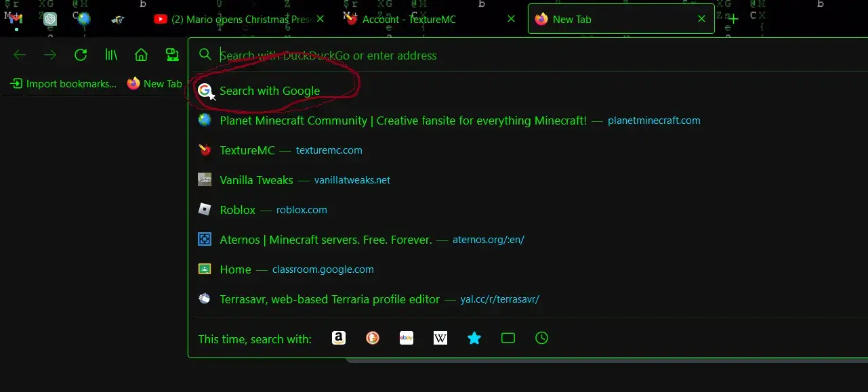
Task: Open Import bookmarks from the bookmarks toolbar
Action: pos(63,84)
